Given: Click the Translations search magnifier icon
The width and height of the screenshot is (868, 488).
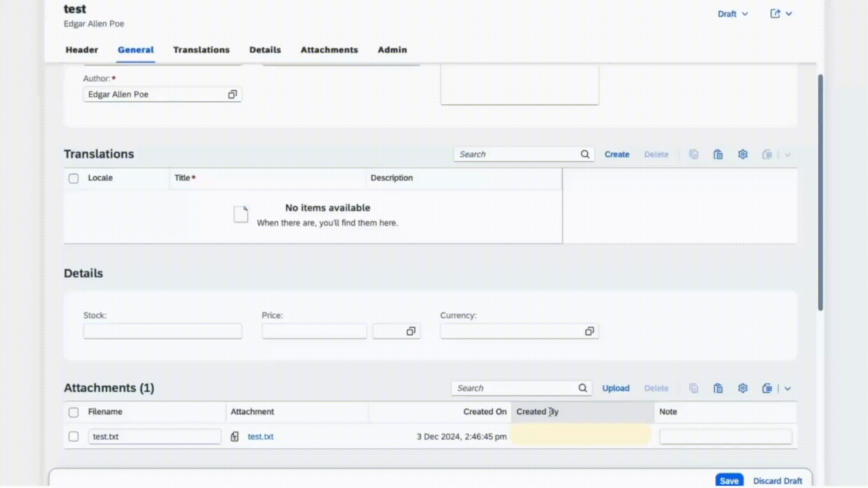Looking at the screenshot, I should [x=585, y=155].
